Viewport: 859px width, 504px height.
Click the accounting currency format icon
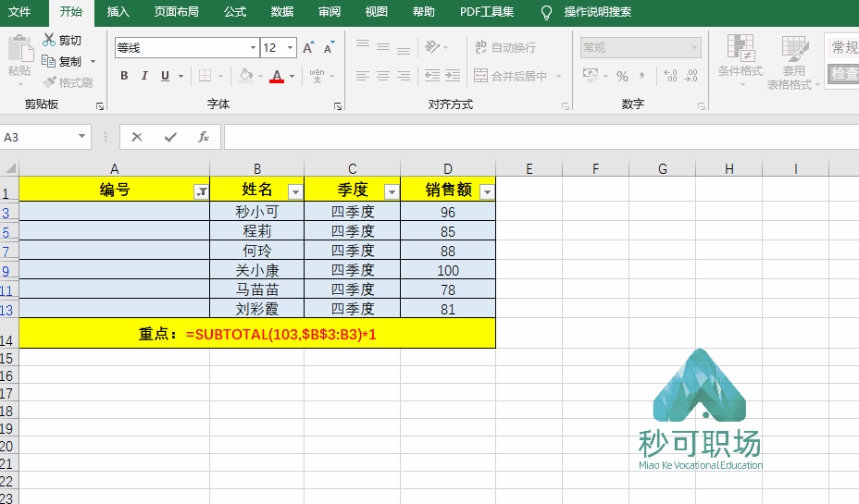point(591,76)
